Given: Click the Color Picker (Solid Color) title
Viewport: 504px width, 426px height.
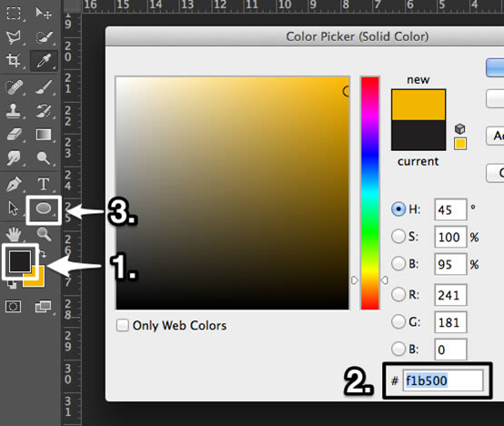Looking at the screenshot, I should click(358, 36).
